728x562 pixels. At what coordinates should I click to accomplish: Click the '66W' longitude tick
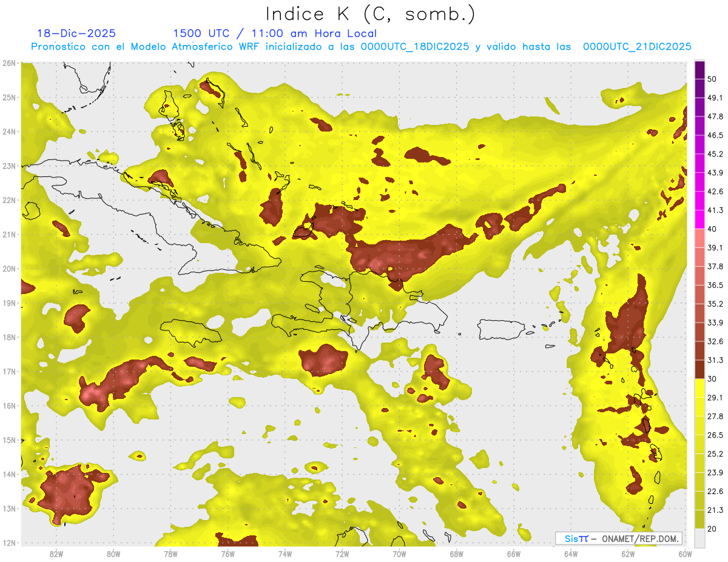(x=514, y=554)
